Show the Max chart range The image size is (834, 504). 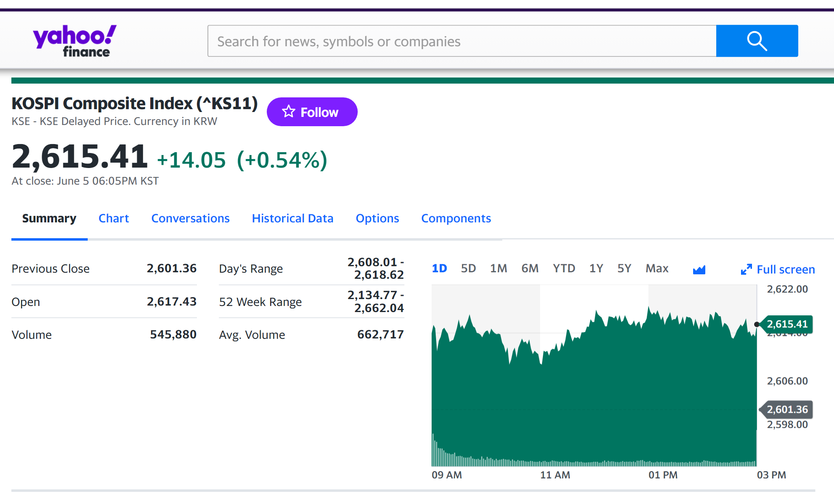point(657,268)
